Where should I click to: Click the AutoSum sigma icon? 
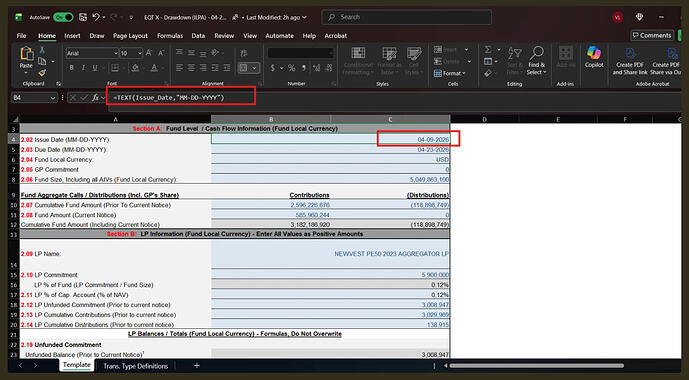[x=488, y=50]
